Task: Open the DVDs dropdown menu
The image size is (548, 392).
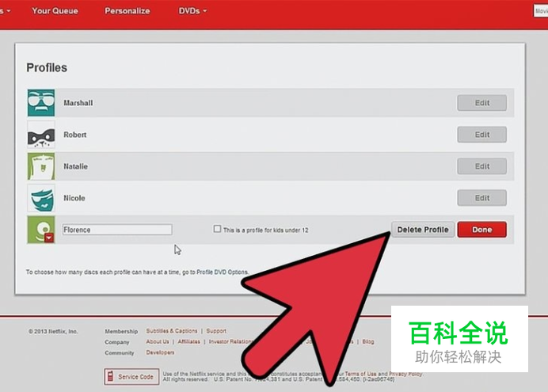Action: click(192, 11)
